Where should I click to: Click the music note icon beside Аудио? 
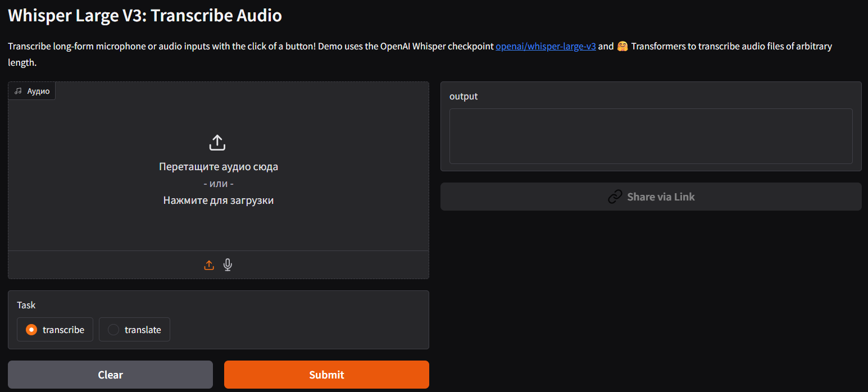click(19, 91)
